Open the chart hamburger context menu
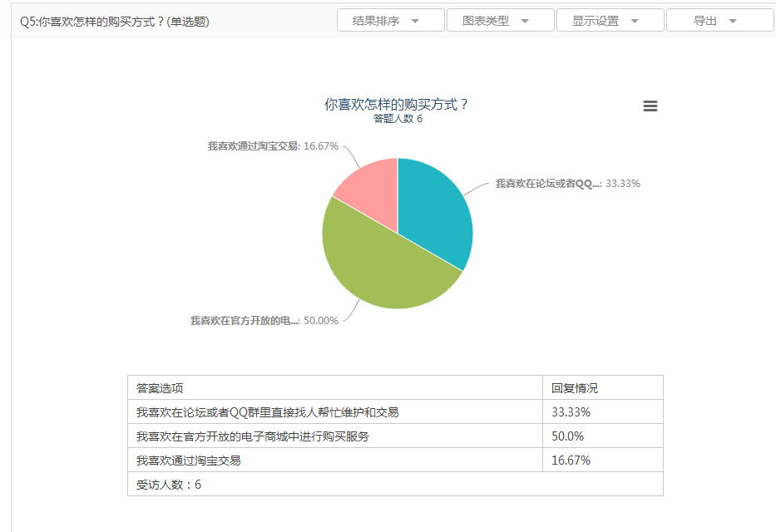Viewport: 776px width, 532px height. pyautogui.click(x=650, y=106)
